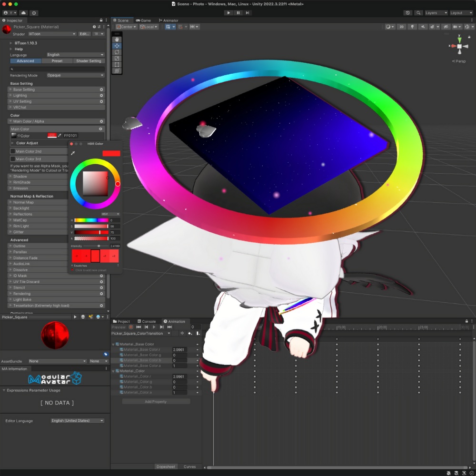This screenshot has width=476, height=476.
Task: Select the Move tool in Scene toolbar
Action: pos(117,46)
